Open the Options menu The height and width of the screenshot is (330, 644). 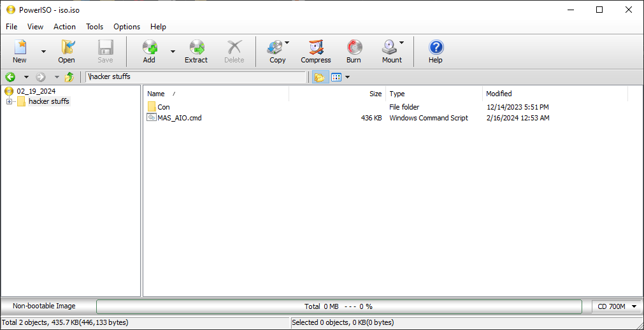tap(127, 27)
